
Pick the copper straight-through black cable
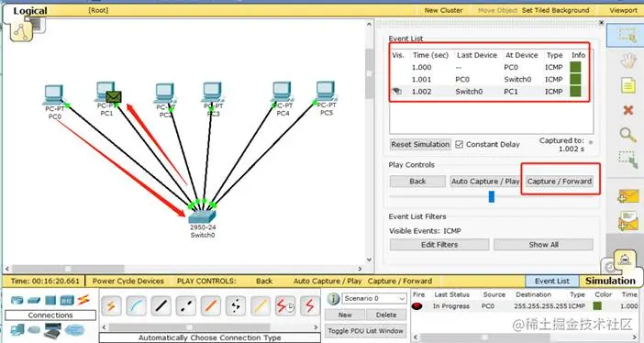coord(161,306)
